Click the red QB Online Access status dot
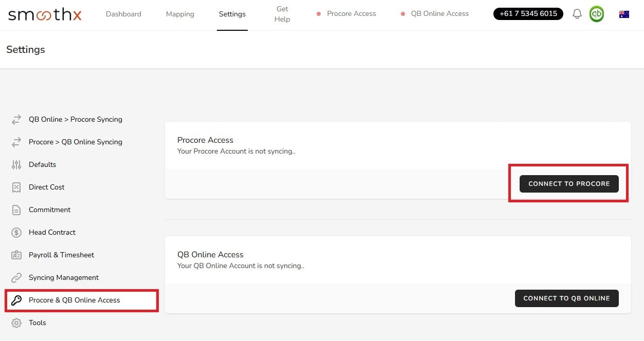The height and width of the screenshot is (341, 644). (402, 14)
